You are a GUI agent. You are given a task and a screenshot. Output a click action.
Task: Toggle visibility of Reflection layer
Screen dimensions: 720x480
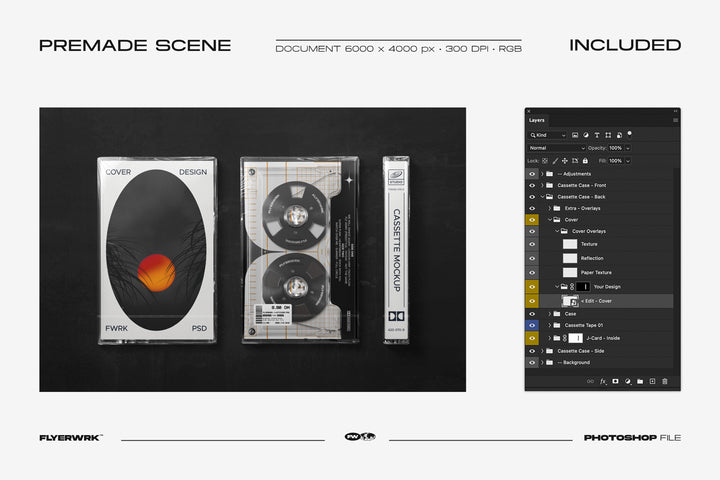pyautogui.click(x=532, y=258)
